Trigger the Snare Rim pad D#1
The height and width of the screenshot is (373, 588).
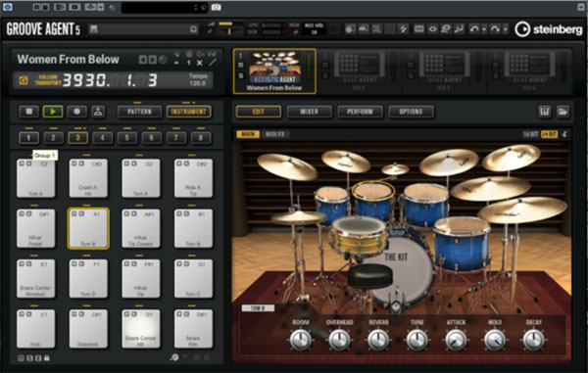pos(193,329)
